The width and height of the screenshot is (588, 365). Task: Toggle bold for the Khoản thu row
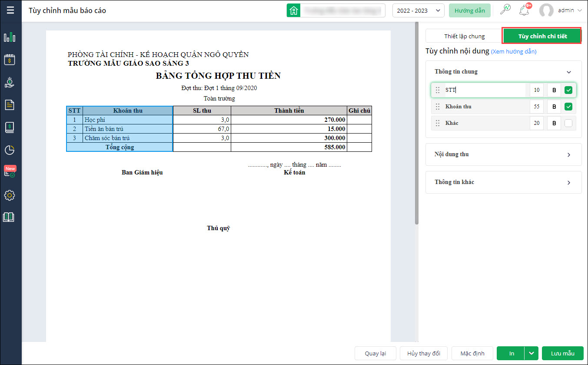click(x=554, y=107)
